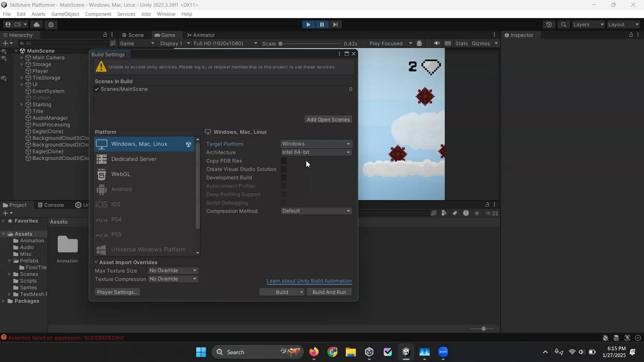Viewport: 644px width, 362px height.
Task: Click the Windows Start button
Action: [201, 352]
